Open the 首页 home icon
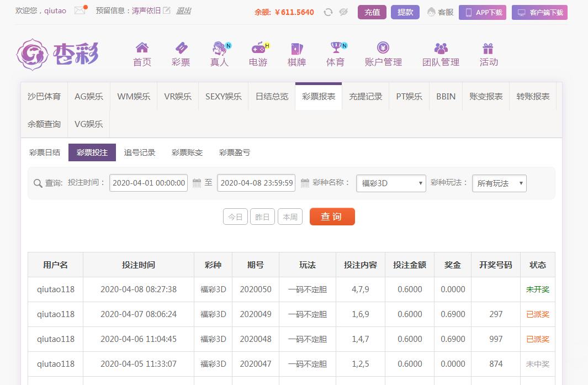 pos(142,48)
